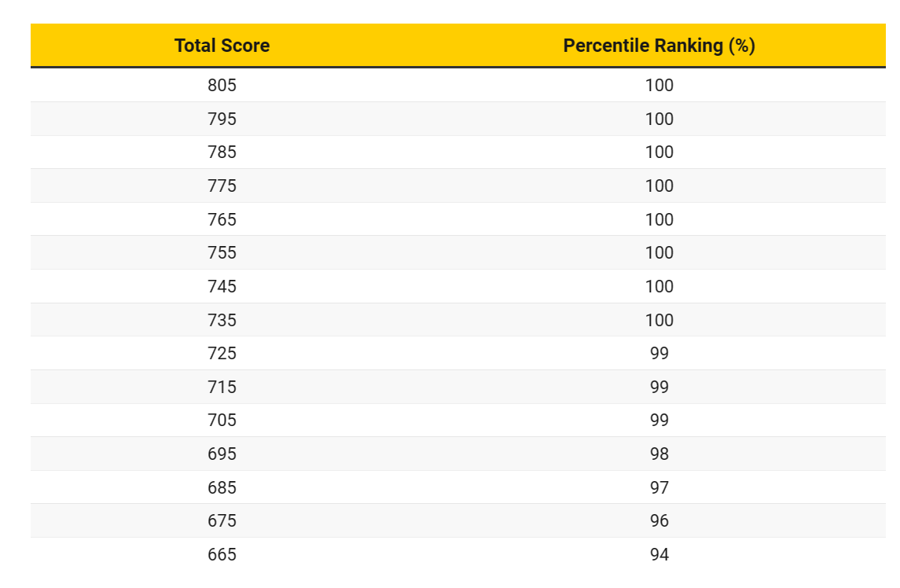The image size is (900, 588).
Task: Select the 745 total score cell
Action: [222, 286]
